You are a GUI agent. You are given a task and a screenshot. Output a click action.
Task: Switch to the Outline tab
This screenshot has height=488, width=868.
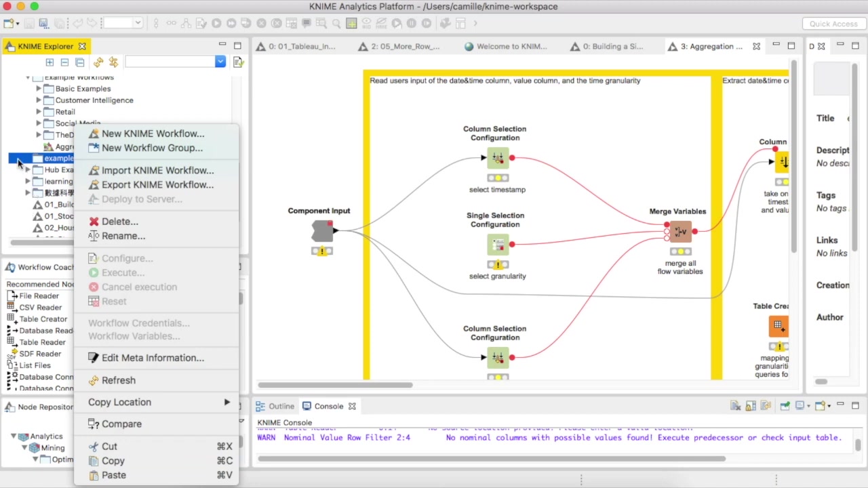(x=275, y=406)
